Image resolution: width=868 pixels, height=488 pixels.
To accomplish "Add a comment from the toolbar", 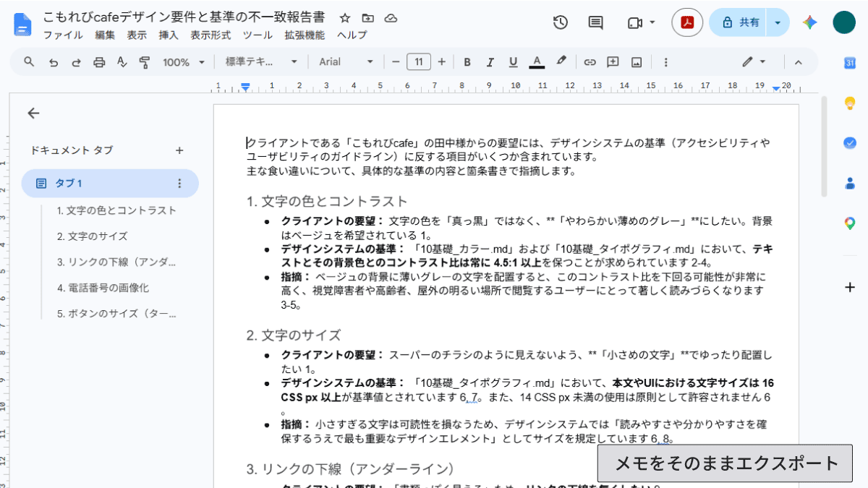I will tap(613, 62).
